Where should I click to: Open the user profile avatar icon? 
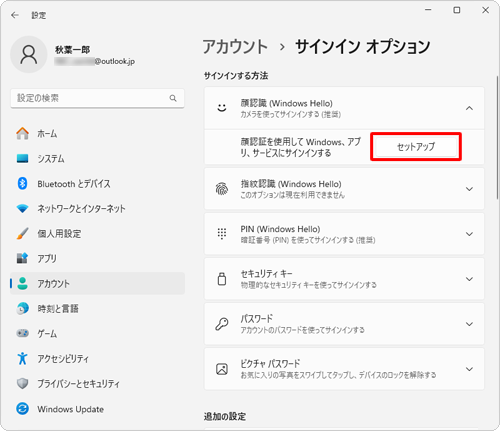pyautogui.click(x=29, y=55)
